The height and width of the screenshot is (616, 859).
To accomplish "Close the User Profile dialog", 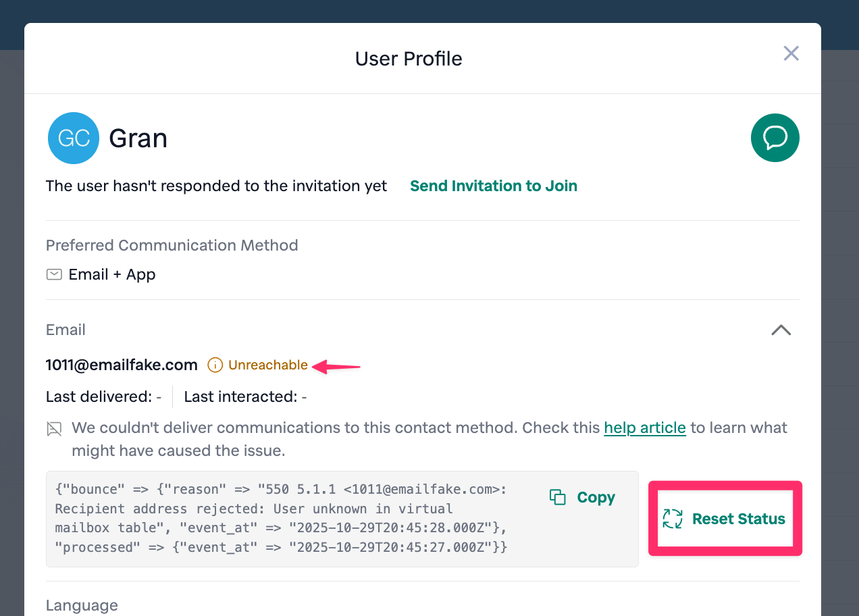I will (x=791, y=53).
